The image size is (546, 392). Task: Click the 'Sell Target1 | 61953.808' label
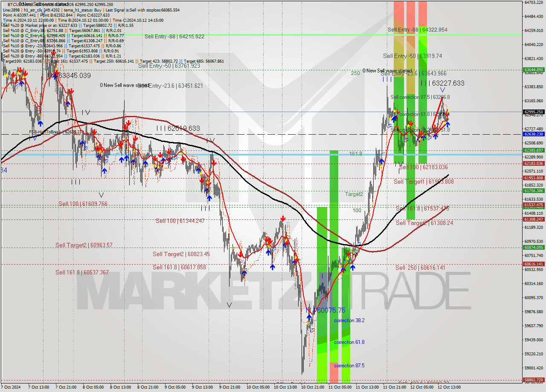coord(424,182)
